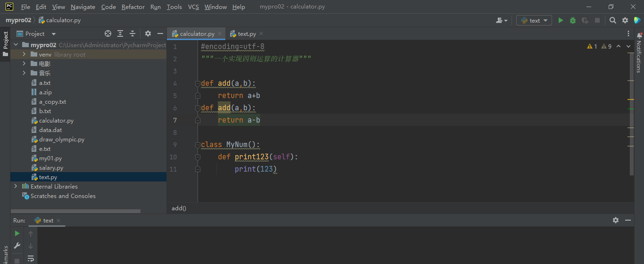Screen dimensions: 644x264
Task: Open Project panel options gear
Action: coord(148,33)
